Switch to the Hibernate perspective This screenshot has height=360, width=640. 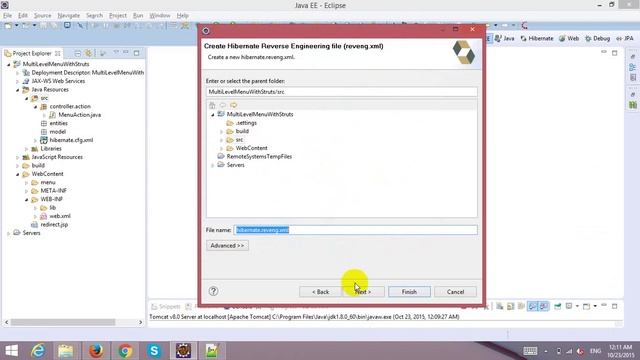click(537, 38)
